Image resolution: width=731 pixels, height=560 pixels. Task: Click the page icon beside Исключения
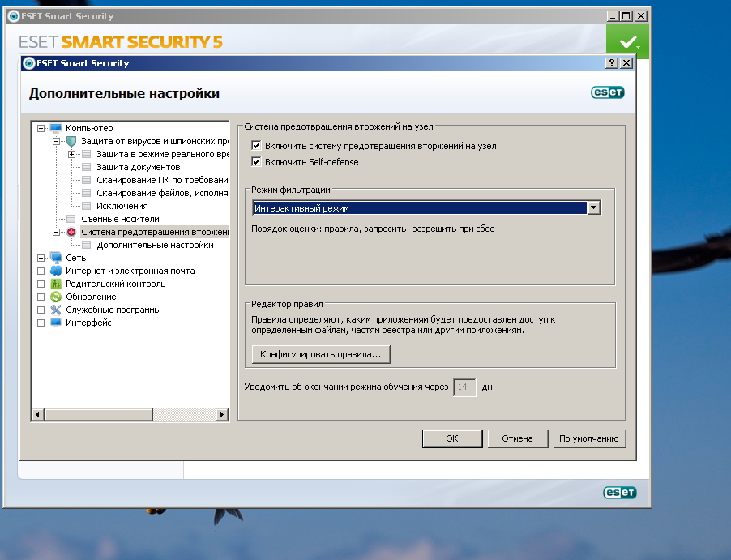(86, 206)
